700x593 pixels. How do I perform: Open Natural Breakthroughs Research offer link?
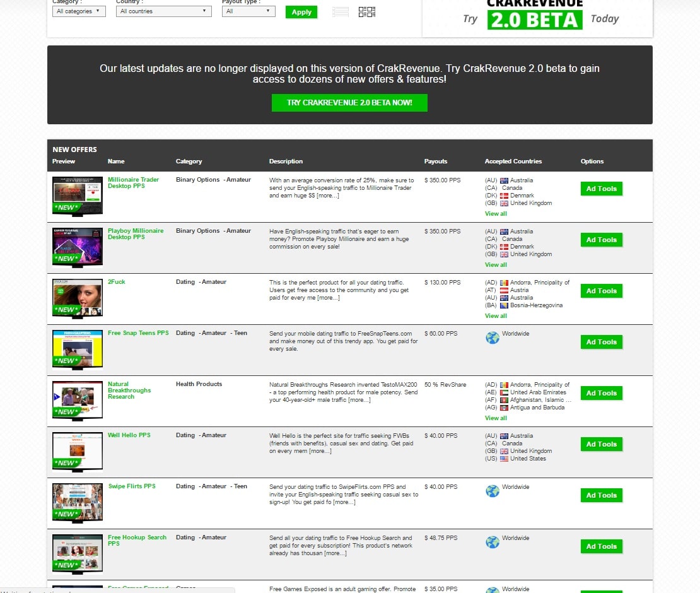click(129, 390)
